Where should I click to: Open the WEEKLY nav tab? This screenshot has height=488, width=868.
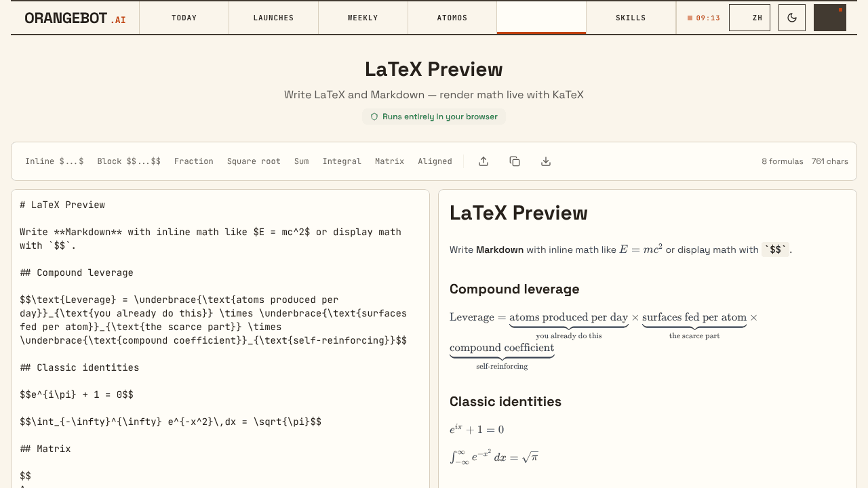363,18
